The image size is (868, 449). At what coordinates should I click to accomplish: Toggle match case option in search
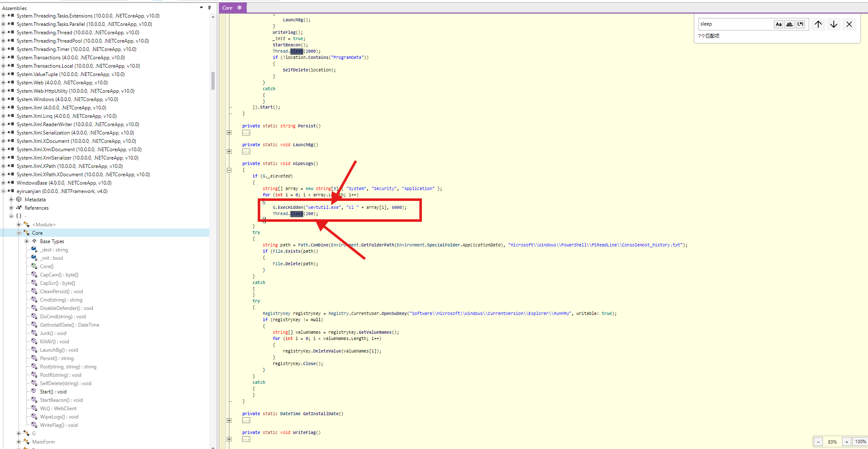[779, 24]
